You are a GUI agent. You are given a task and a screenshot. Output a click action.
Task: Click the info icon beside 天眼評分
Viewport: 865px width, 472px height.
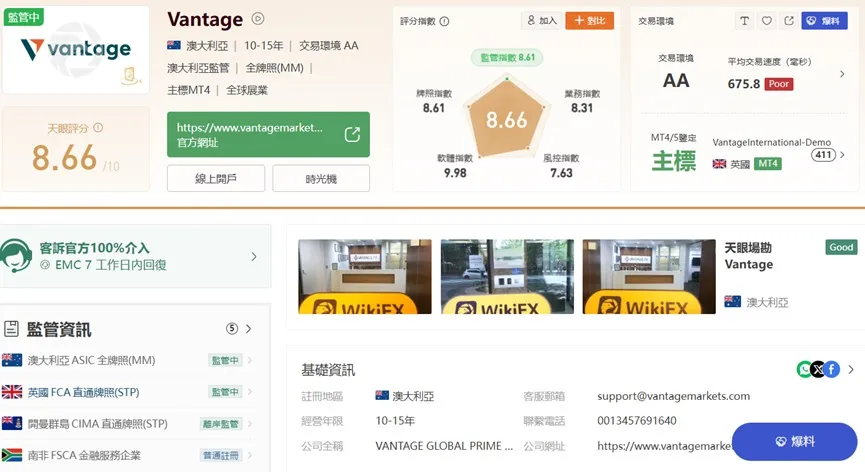[98, 127]
